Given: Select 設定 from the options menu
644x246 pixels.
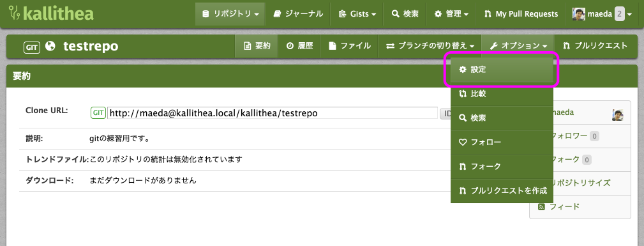Looking at the screenshot, I should click(502, 70).
